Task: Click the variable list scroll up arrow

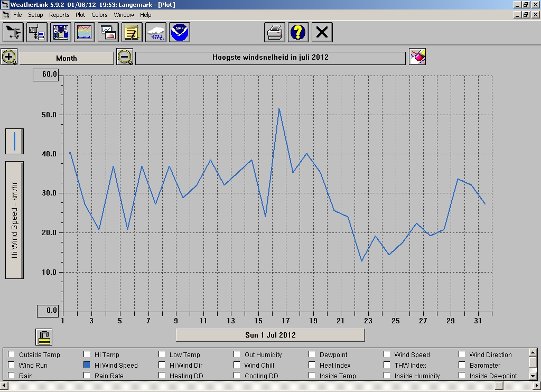Action: click(x=533, y=352)
